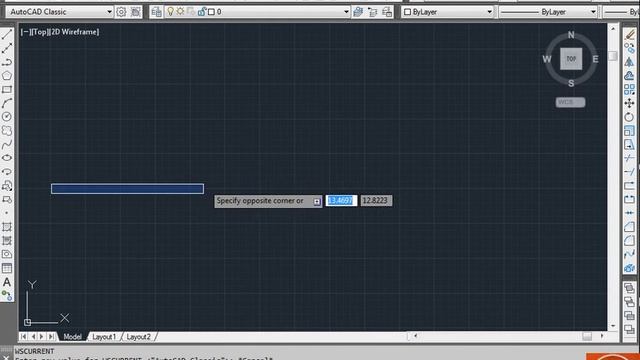Screen dimensions: 640x360
Task: Click S on the ViewCube compass
Action: [571, 83]
